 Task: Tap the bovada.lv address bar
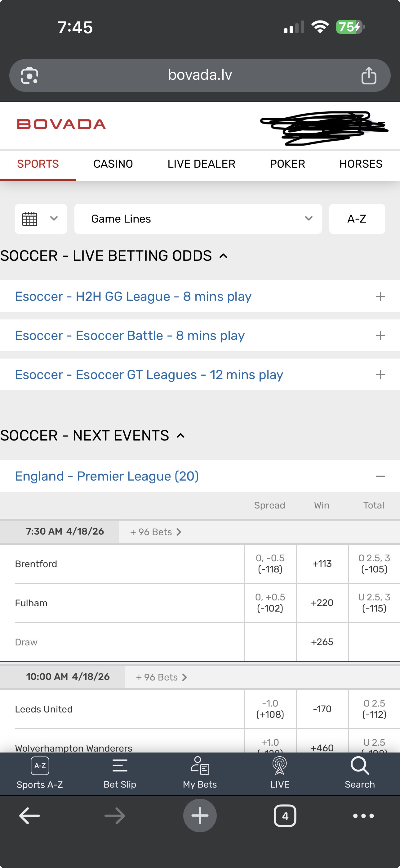click(x=200, y=75)
